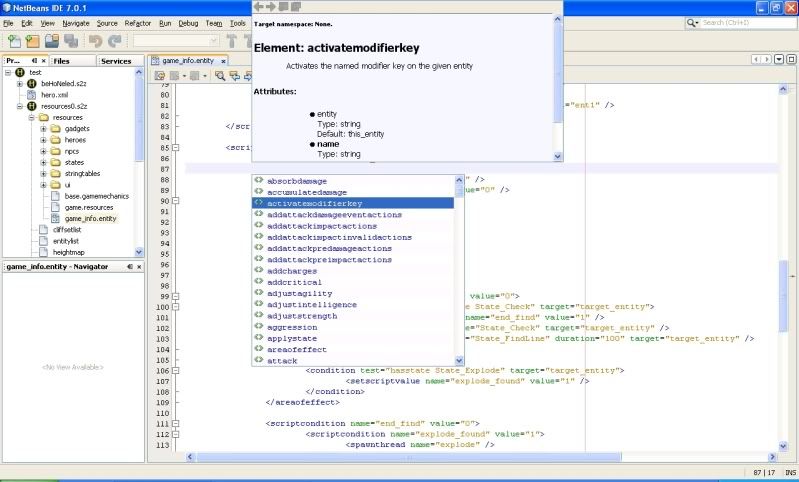Select addcritical from the completion list
The image size is (799, 482).
click(x=295, y=282)
